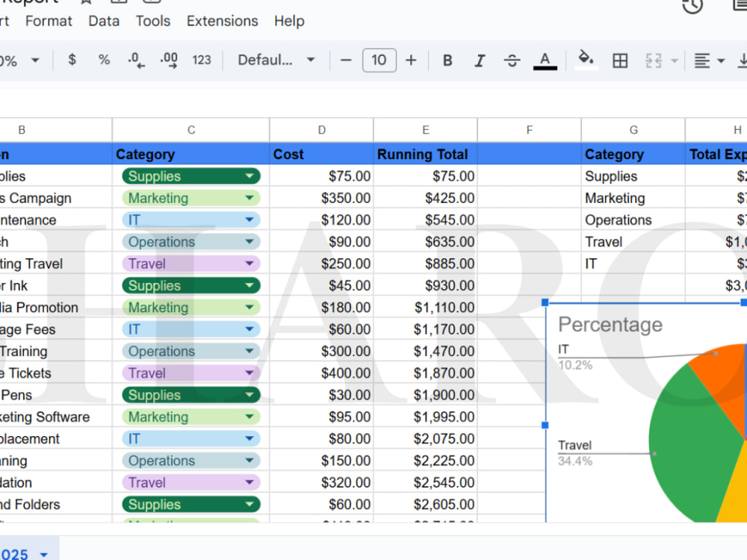Image resolution: width=747 pixels, height=560 pixels.
Task: Open the Tools menu
Action: 153,21
